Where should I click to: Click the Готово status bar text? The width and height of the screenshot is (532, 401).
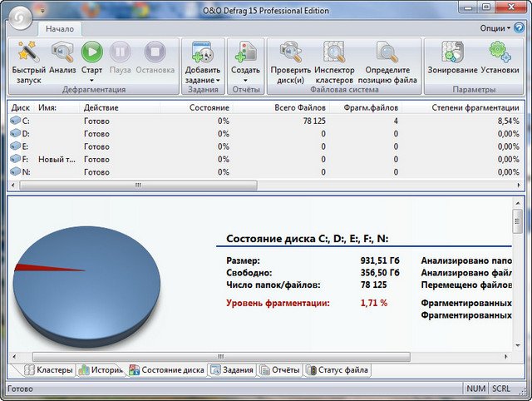(x=20, y=389)
